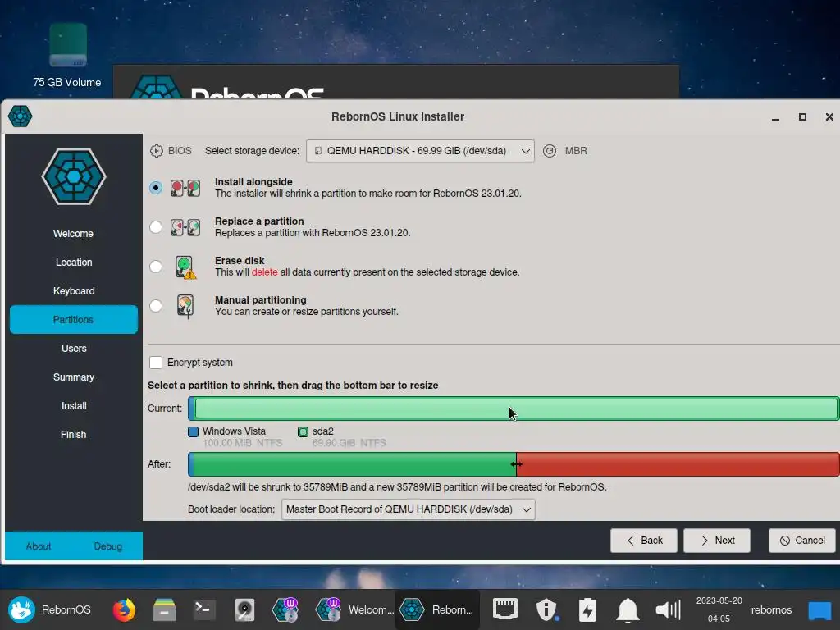Click the Replace a partition disk icon

[185, 227]
